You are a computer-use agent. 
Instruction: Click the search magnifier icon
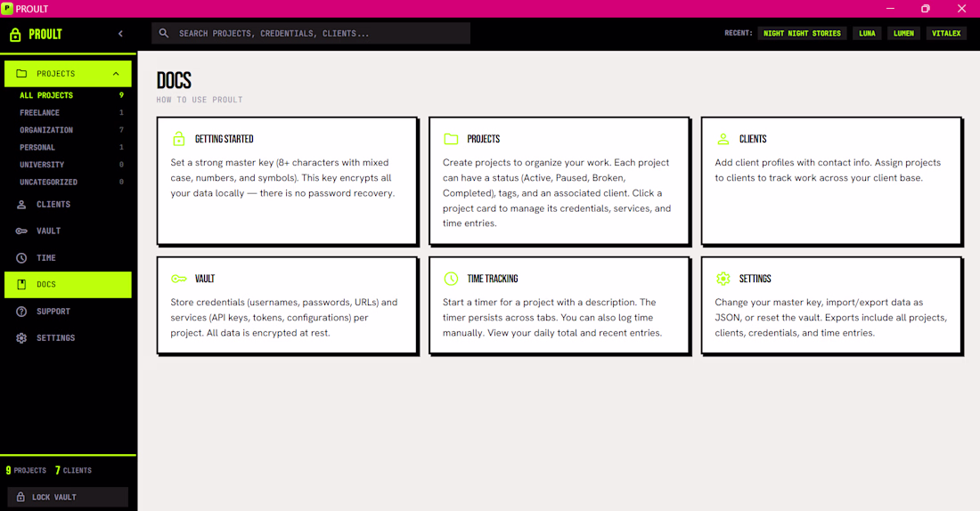point(164,33)
